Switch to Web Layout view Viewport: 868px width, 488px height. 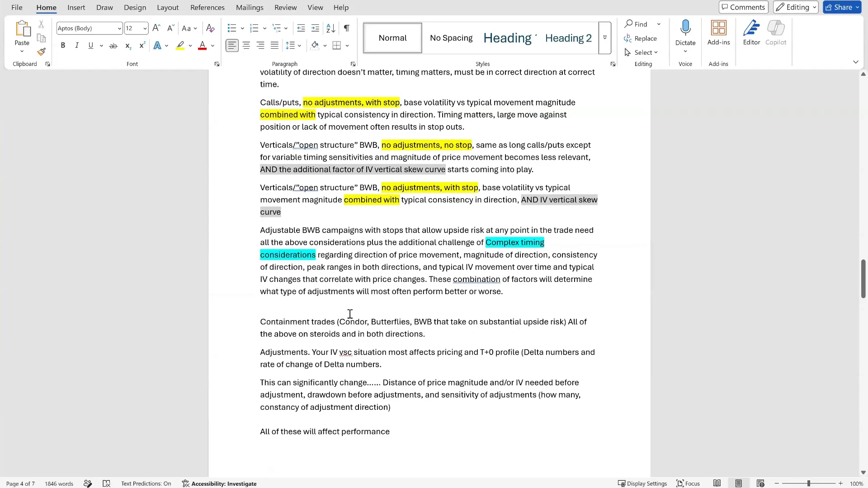(760, 483)
